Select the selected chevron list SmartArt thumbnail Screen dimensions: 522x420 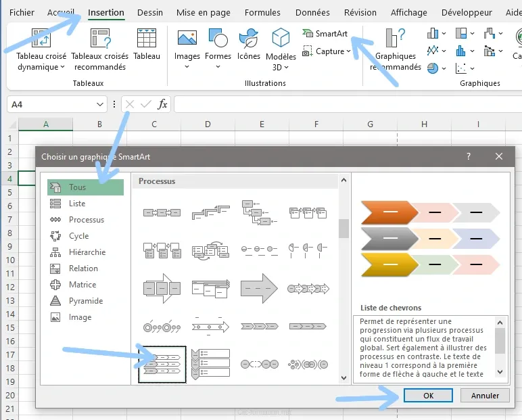(x=162, y=365)
